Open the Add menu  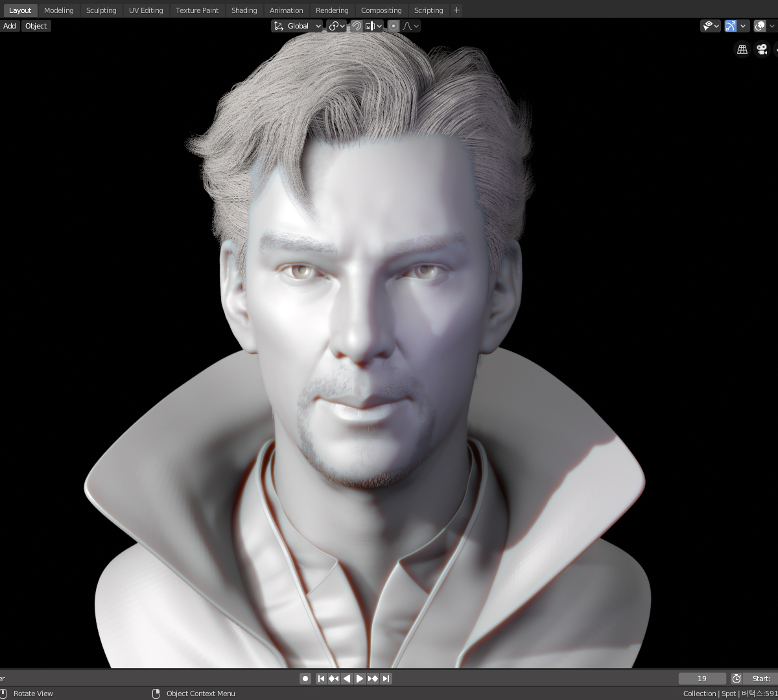pos(9,26)
